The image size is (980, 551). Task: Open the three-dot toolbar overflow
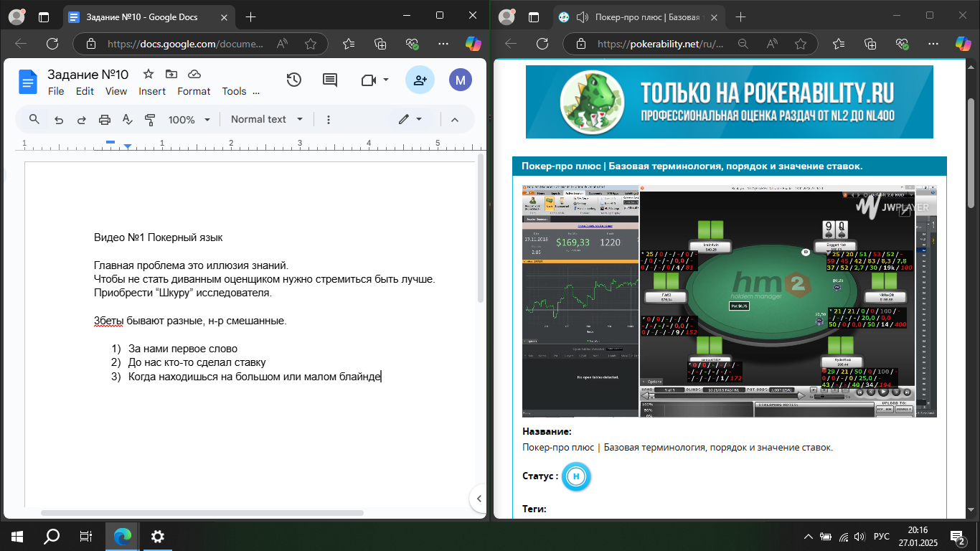pyautogui.click(x=329, y=120)
